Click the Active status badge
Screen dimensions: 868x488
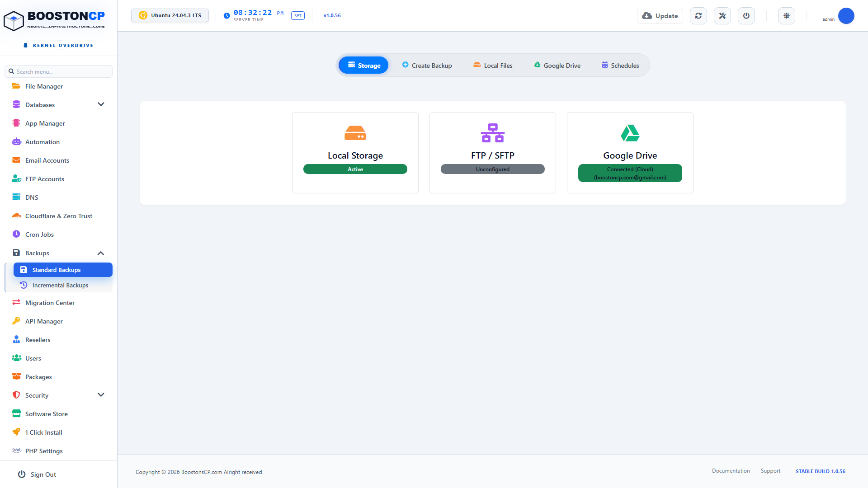click(x=355, y=169)
